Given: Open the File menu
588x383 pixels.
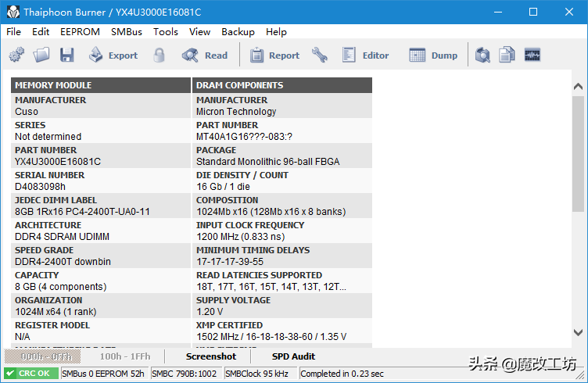Looking at the screenshot, I should pyautogui.click(x=13, y=32).
